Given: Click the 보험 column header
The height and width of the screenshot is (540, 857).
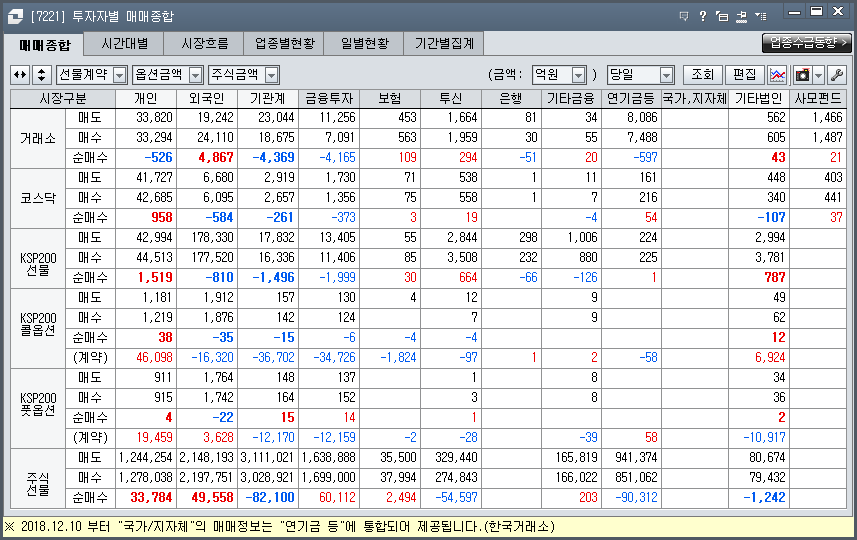Looking at the screenshot, I should [x=390, y=99].
